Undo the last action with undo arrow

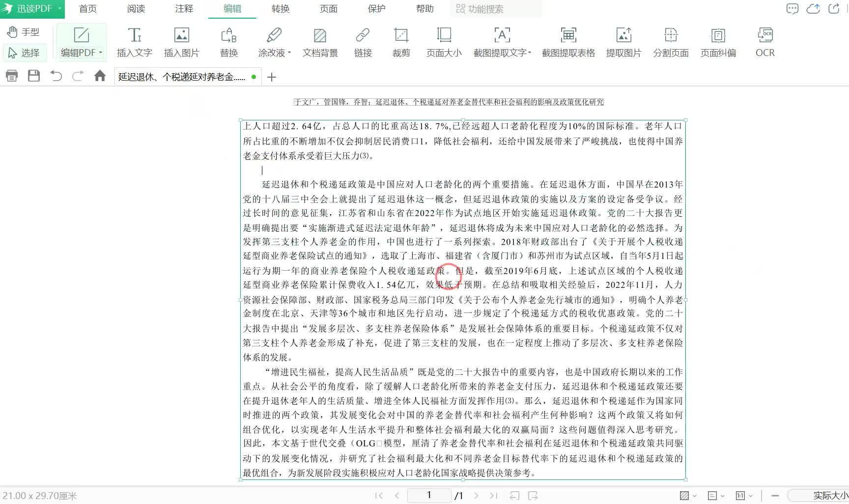click(56, 76)
